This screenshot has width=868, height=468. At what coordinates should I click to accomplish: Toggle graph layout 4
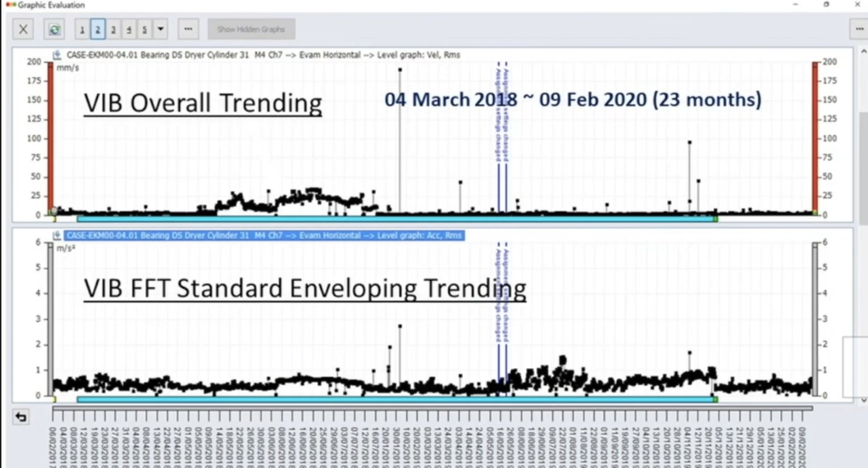click(129, 29)
